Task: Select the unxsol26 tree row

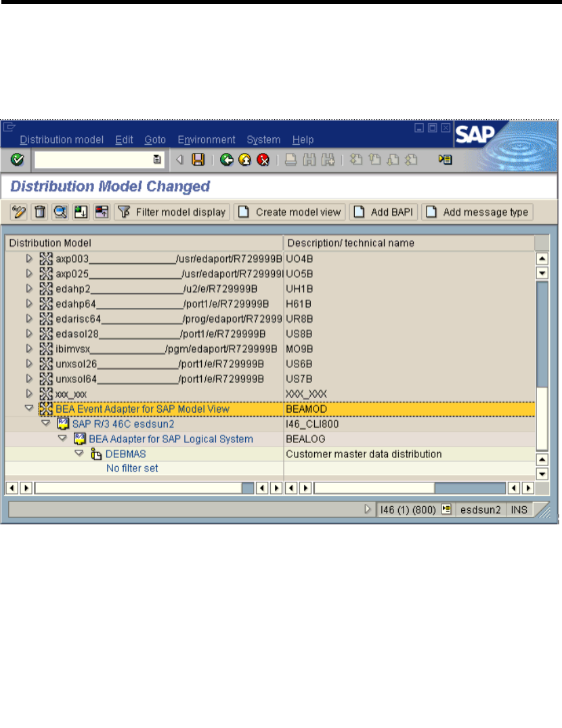Action: point(160,363)
